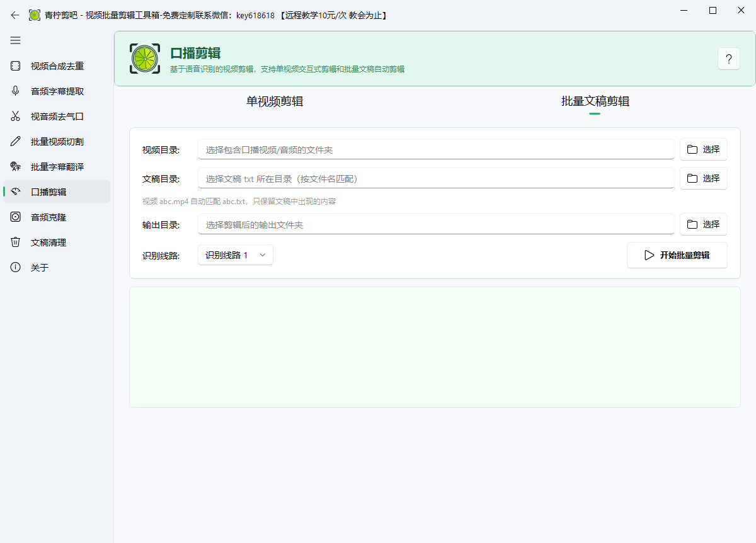Switch to the 单视频剪辑 tab
756x543 pixels.
[273, 101]
